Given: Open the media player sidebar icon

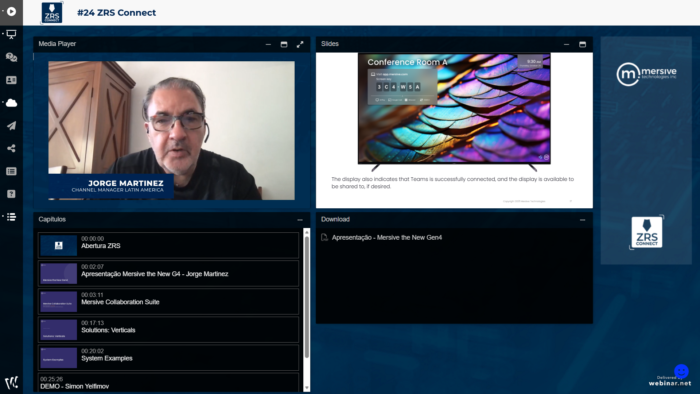Looking at the screenshot, I should click(x=12, y=11).
